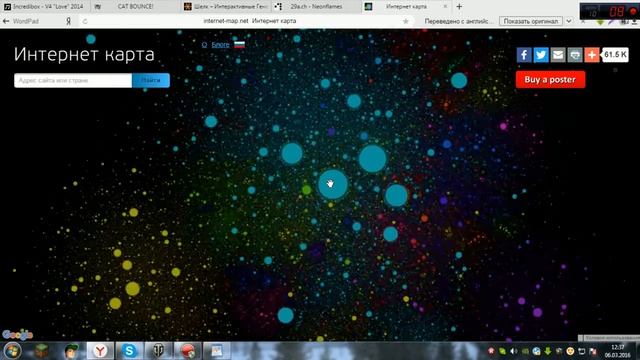Share the map on Facebook
Viewport: 640px width, 360px height.
tap(524, 55)
